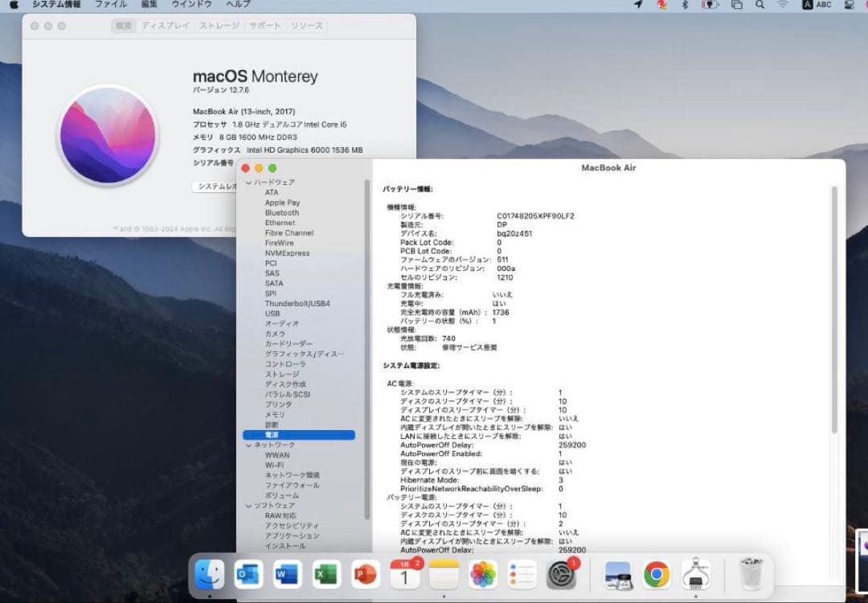This screenshot has height=603, width=868.
Task: Select Apple Pay in the sidebar
Action: point(282,203)
